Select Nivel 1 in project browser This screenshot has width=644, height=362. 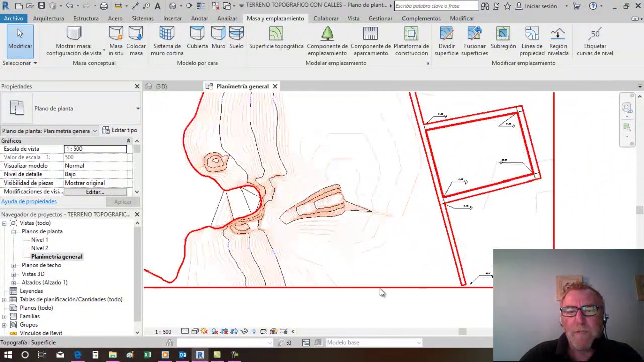pos(39,240)
